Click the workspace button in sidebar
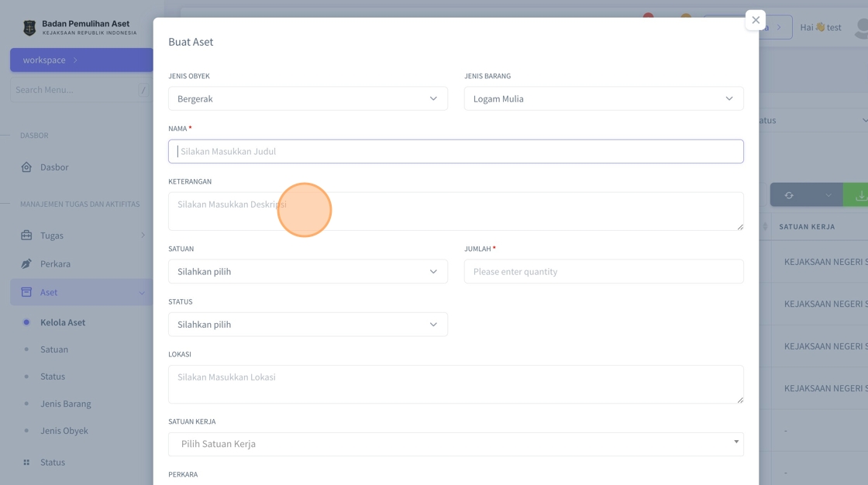Screen dimensions: 868x485 [81, 60]
